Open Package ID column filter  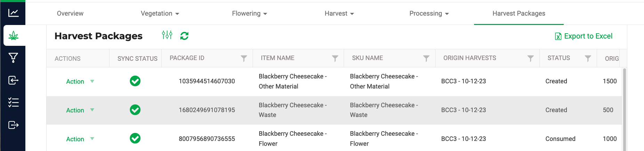pyautogui.click(x=244, y=58)
